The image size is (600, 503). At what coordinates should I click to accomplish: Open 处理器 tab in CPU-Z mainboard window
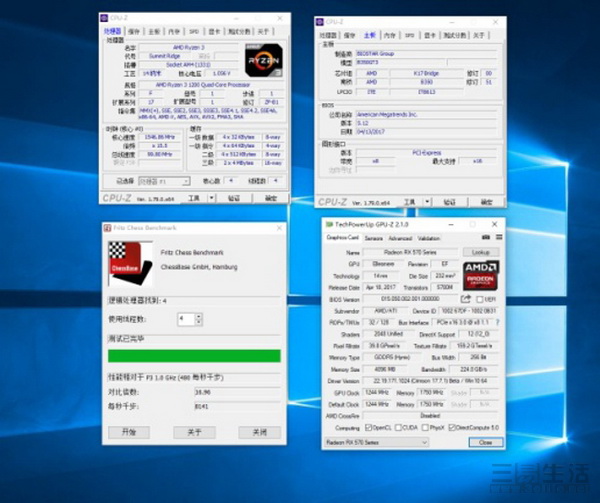(328, 35)
